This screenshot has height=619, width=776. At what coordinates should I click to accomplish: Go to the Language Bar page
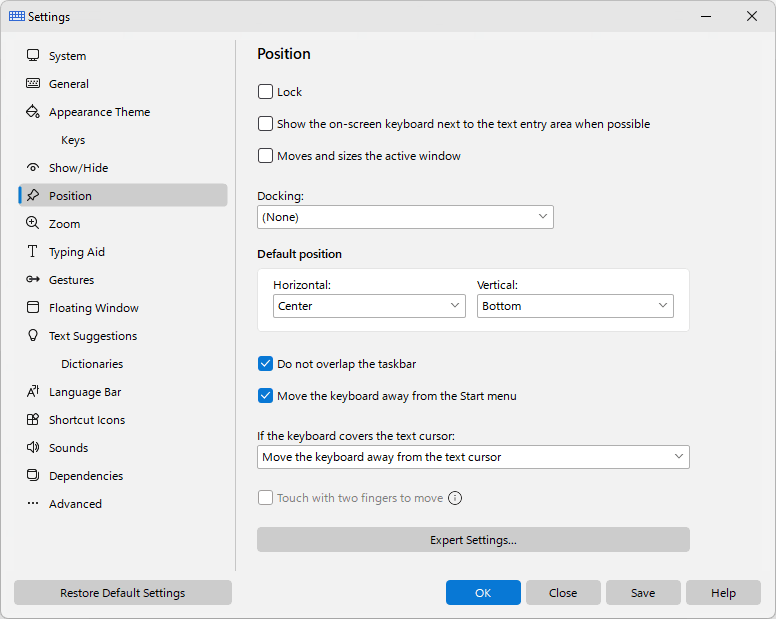coord(123,392)
